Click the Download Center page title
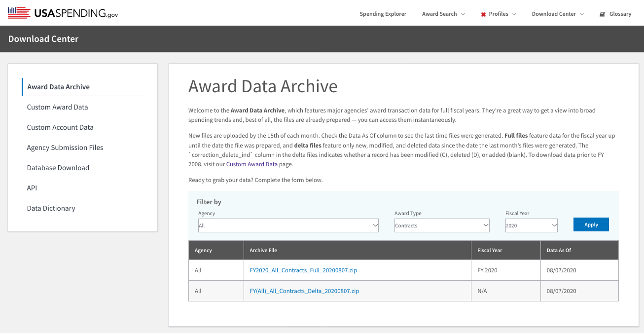The height and width of the screenshot is (333, 644). 43,39
